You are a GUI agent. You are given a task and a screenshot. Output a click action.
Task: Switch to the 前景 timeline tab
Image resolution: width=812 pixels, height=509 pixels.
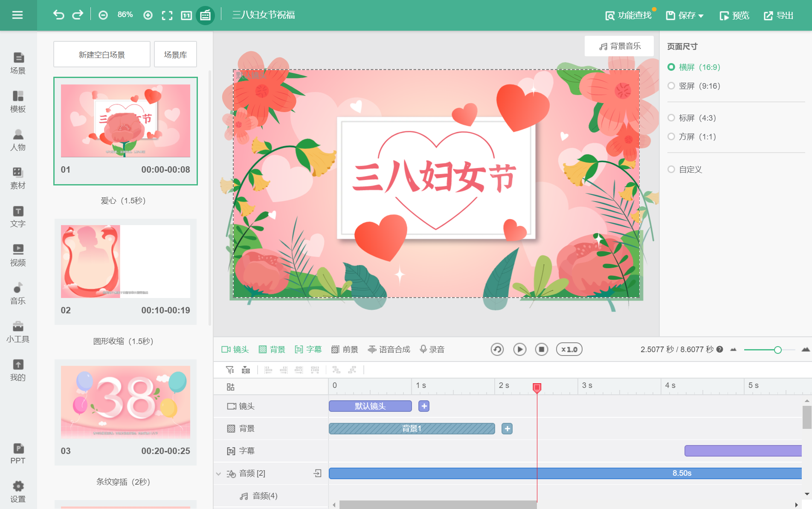coord(345,349)
